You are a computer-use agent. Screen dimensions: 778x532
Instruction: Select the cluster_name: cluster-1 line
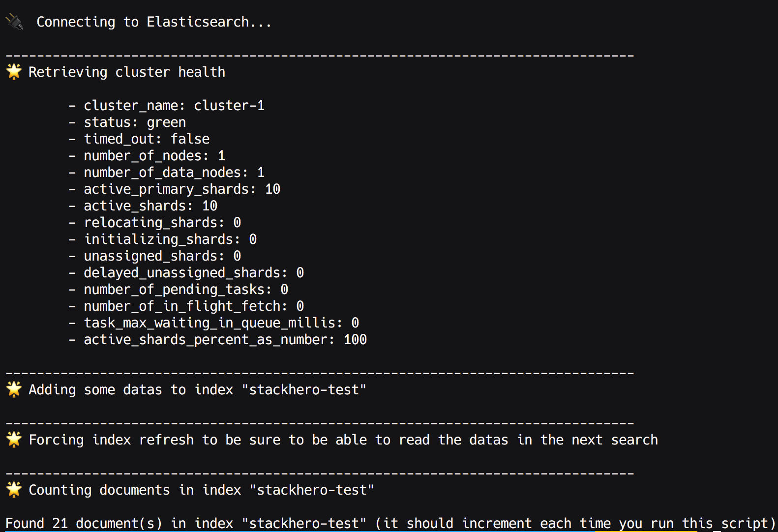tap(174, 106)
